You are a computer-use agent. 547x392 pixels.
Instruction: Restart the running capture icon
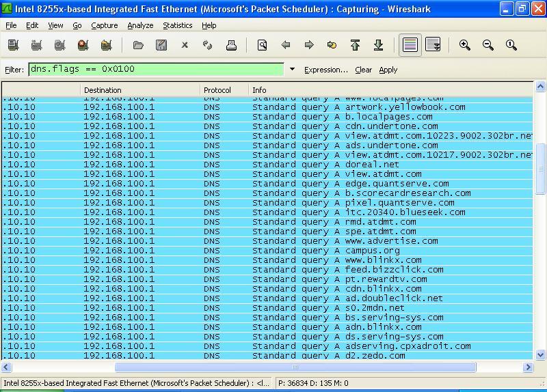(x=107, y=45)
